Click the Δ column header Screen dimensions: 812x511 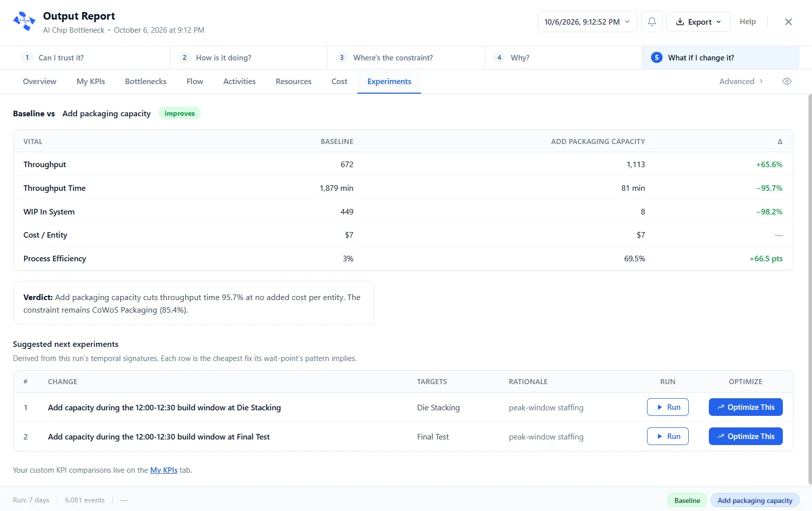(x=780, y=141)
